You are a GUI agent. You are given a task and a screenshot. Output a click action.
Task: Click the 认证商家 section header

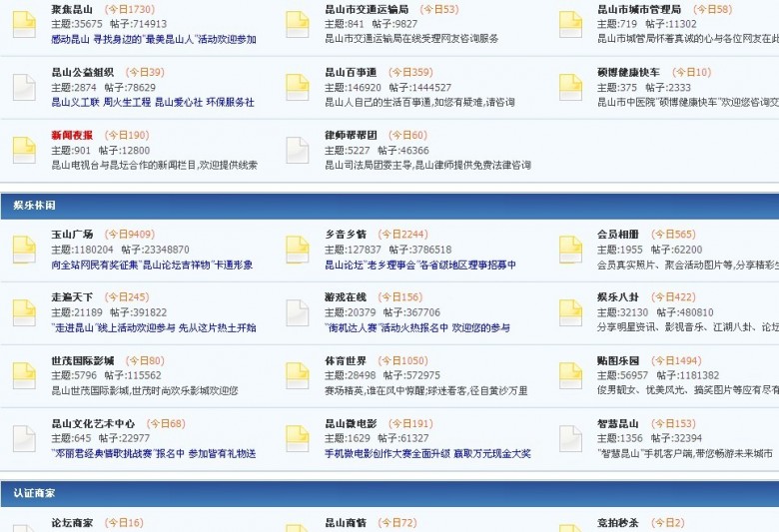[x=34, y=493]
